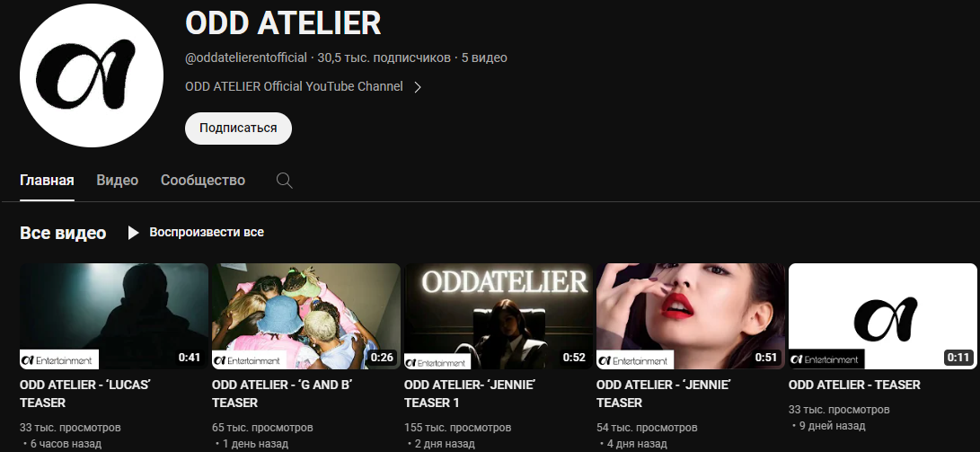Screen dimensions: 980x452
Task: Subscribe using the Подписаться button
Action: [x=238, y=129]
